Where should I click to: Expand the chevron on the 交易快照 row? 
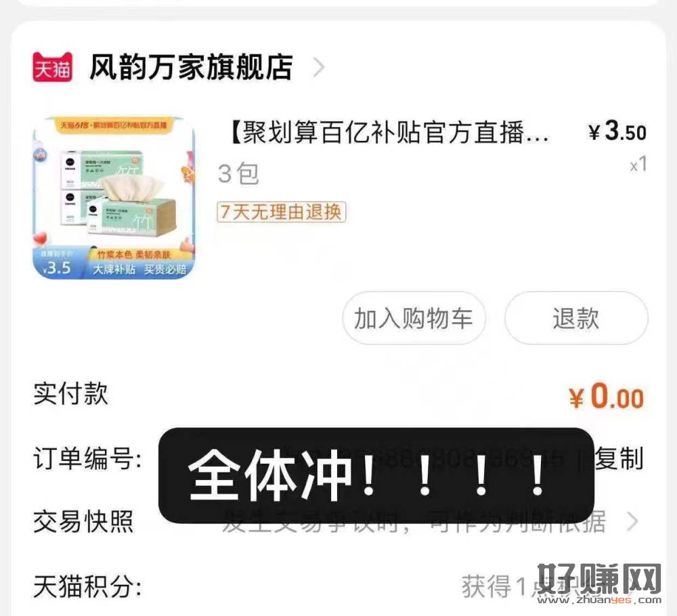coord(633,521)
